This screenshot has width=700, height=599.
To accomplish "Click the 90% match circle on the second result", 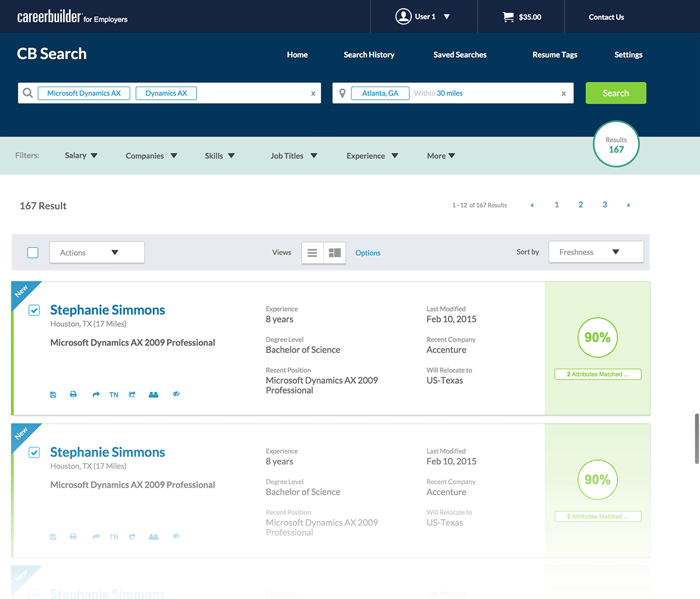I will pyautogui.click(x=597, y=480).
